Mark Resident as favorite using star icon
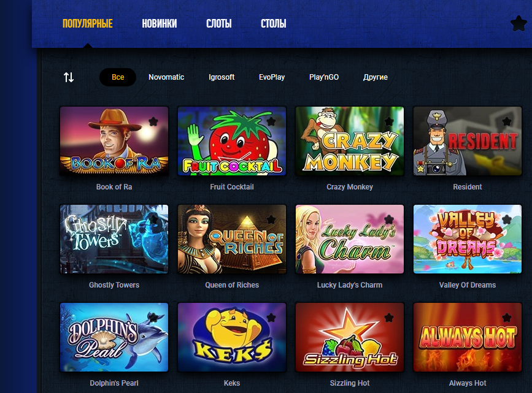 pos(507,121)
